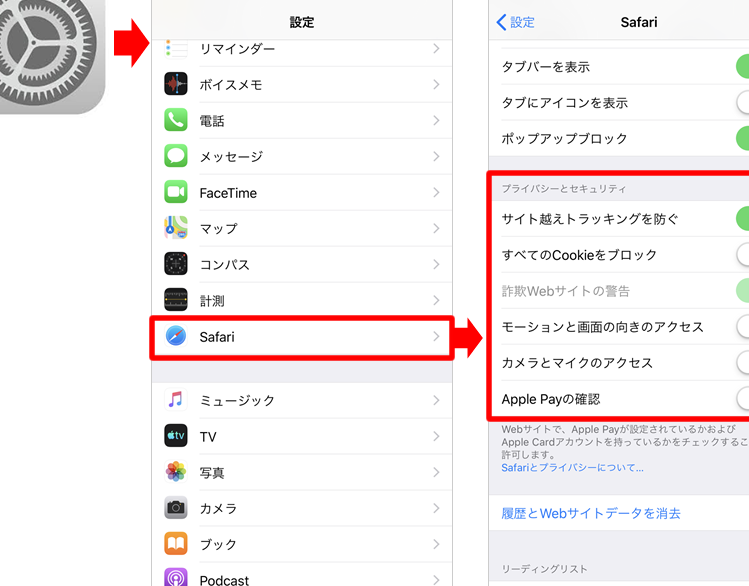Open chevron on コンパス row
Image resolution: width=749 pixels, height=586 pixels.
436,264
